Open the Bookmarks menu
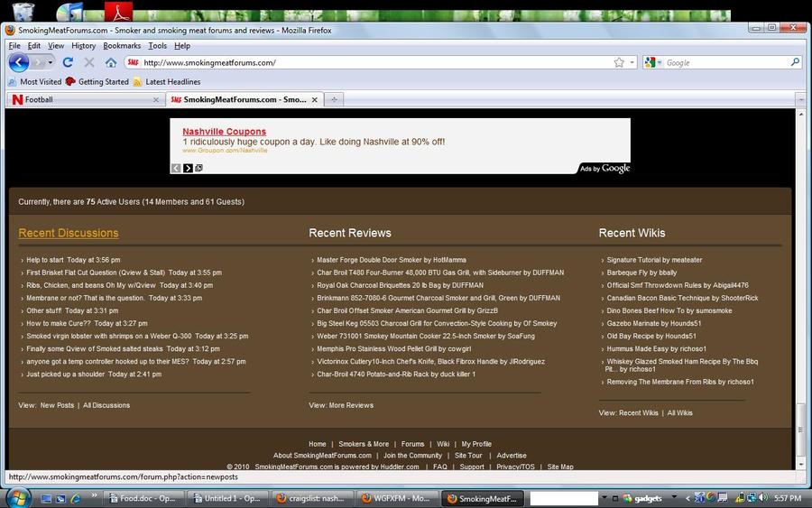Image resolution: width=812 pixels, height=508 pixels. pyautogui.click(x=121, y=45)
